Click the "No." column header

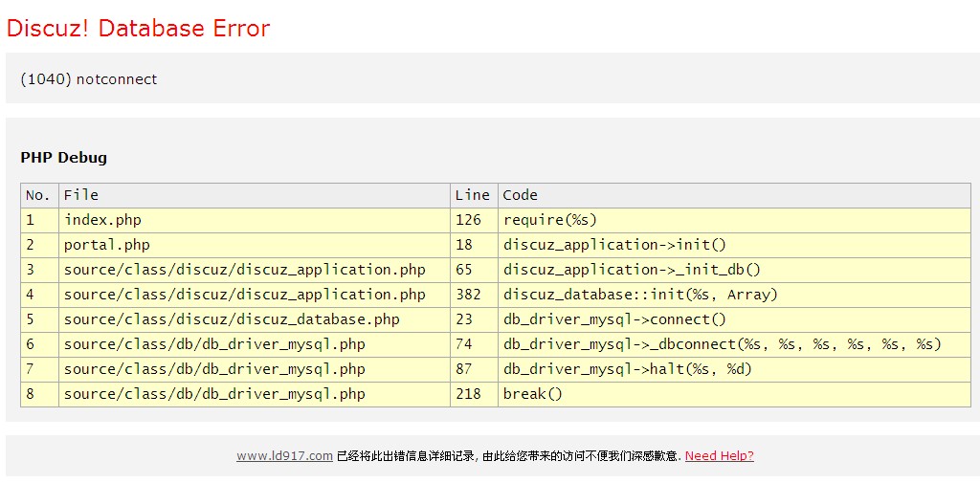38,195
